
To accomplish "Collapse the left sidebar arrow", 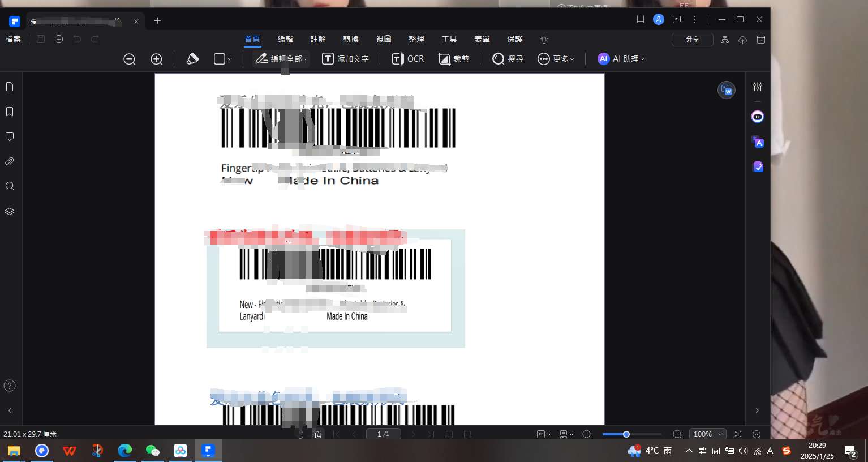I will click(x=10, y=410).
